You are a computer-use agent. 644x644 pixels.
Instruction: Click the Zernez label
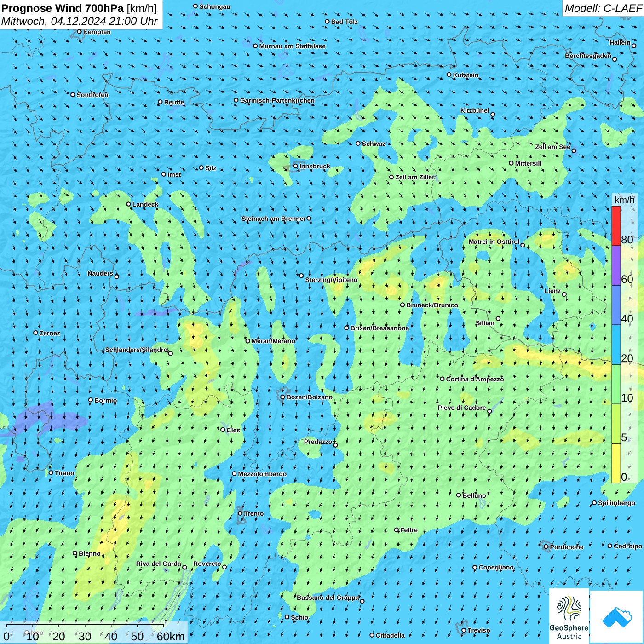pos(50,333)
